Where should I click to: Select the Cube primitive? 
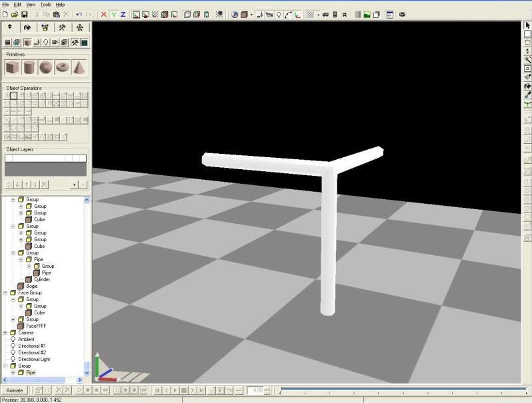(x=12, y=67)
